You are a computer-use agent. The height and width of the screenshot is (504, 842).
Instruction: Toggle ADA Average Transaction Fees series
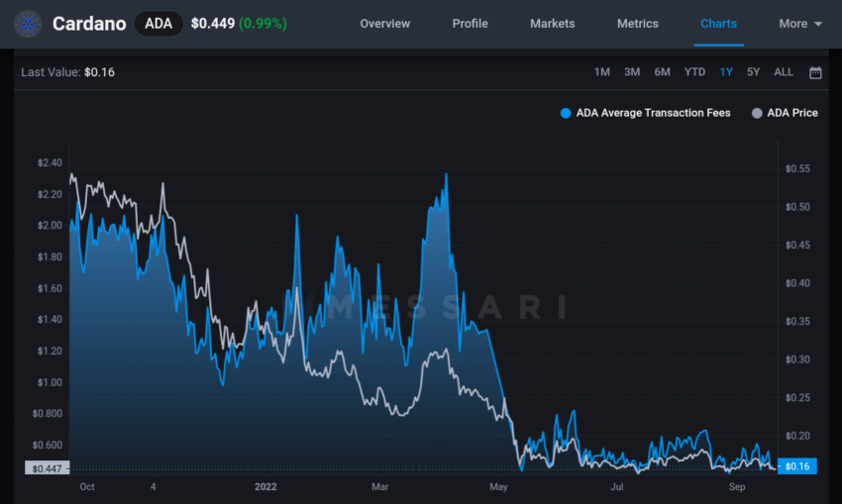pos(645,113)
